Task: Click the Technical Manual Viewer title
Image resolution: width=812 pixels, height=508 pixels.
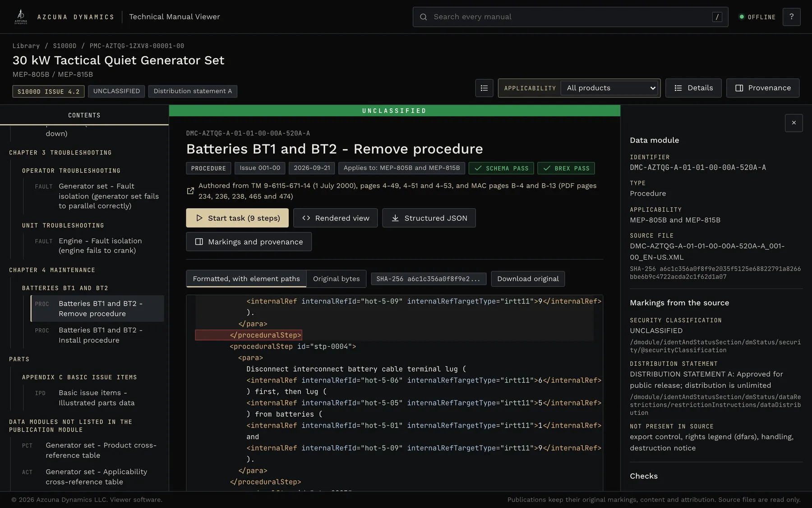Action: pyautogui.click(x=175, y=17)
